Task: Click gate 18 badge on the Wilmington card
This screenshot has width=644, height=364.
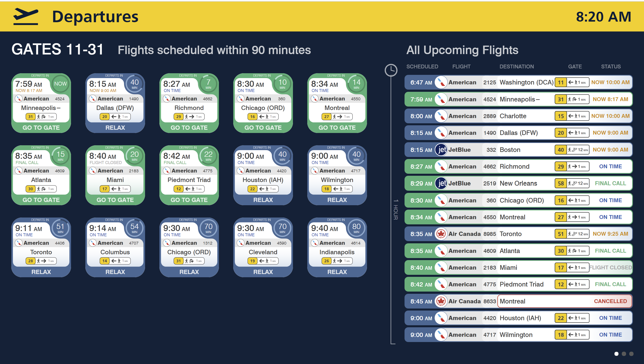Action: pyautogui.click(x=326, y=189)
